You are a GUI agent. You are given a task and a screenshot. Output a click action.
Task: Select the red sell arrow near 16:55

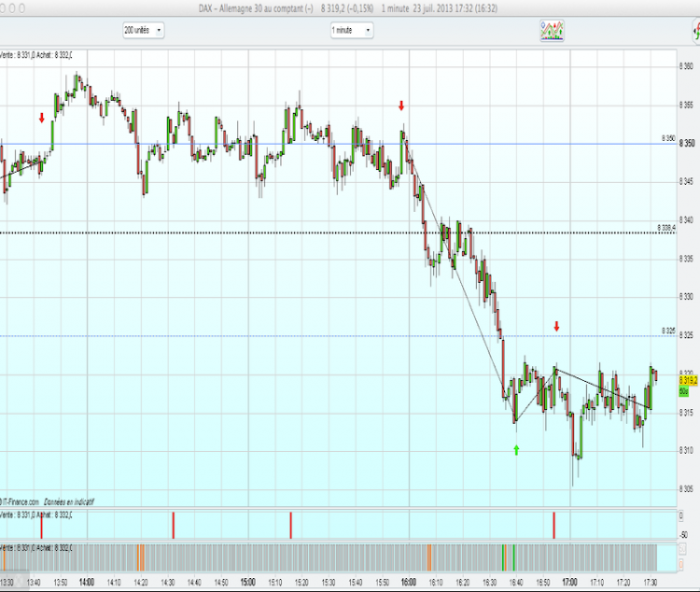pos(556,326)
